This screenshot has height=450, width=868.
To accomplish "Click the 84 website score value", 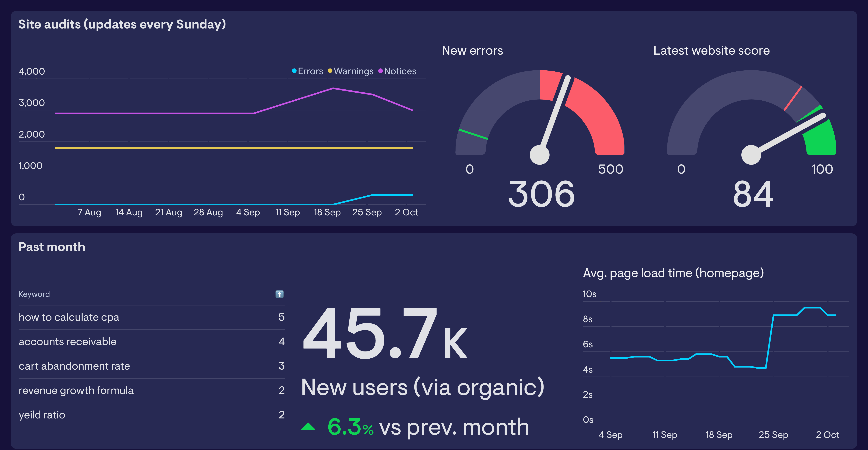I will 753,194.
